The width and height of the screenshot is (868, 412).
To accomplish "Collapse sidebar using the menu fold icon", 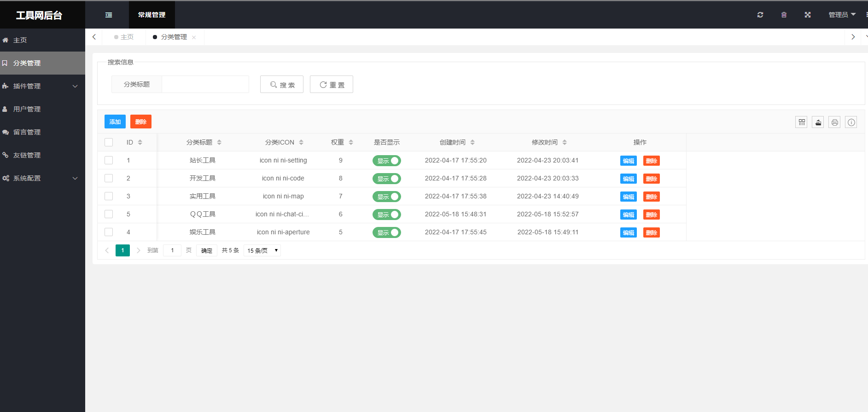I will click(109, 15).
